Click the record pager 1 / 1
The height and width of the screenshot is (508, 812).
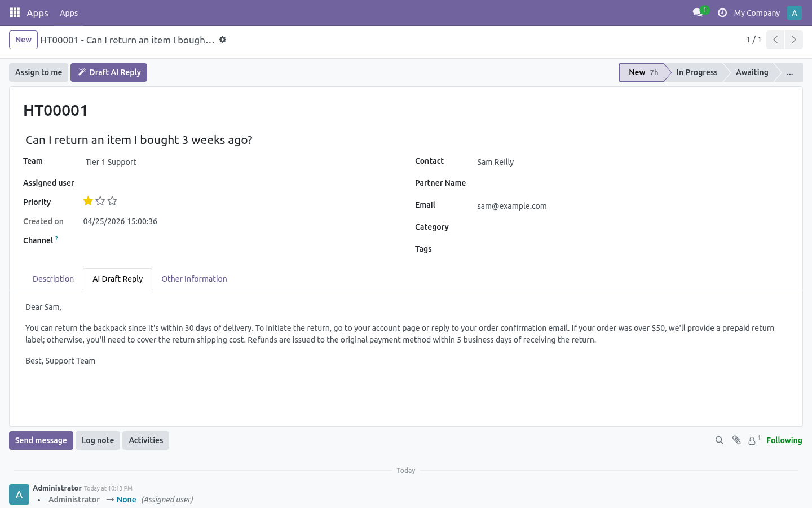tap(753, 40)
